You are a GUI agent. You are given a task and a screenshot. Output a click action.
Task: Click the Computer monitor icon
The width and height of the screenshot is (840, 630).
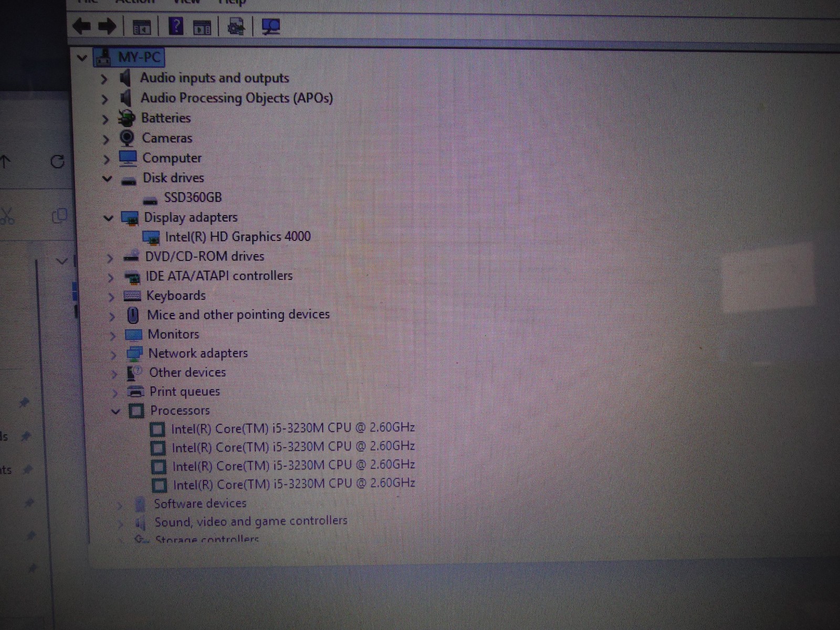pyautogui.click(x=128, y=159)
